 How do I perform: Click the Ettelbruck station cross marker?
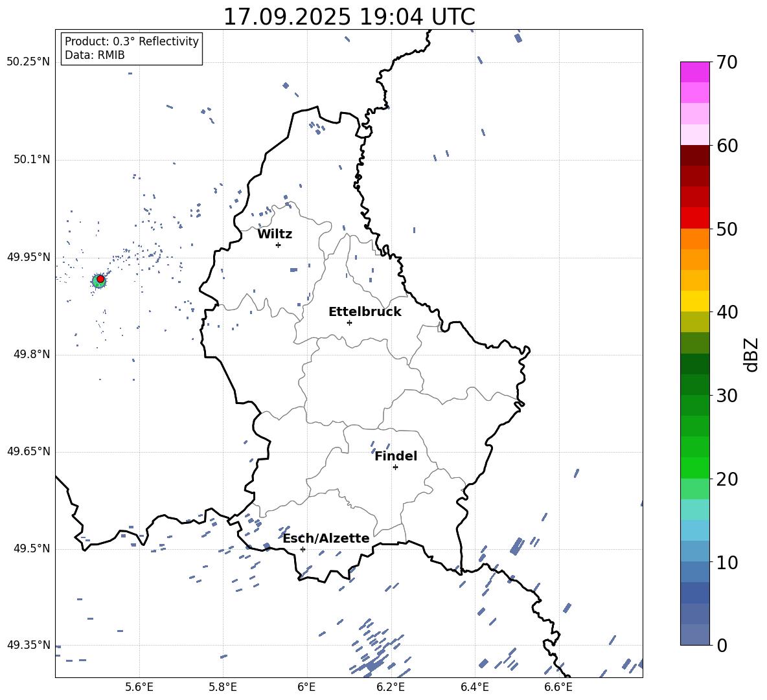(349, 322)
